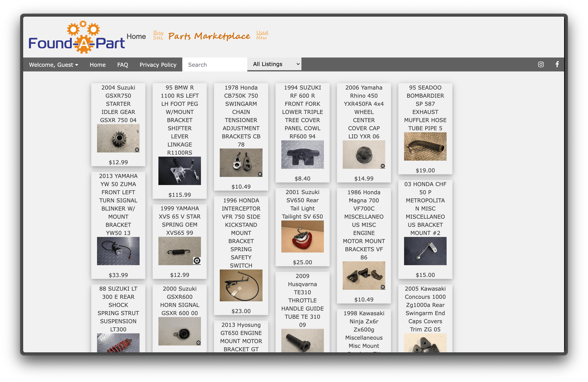Screen dimensions: 588x382
Task: Click the Home link beside the logo
Action: 136,37
